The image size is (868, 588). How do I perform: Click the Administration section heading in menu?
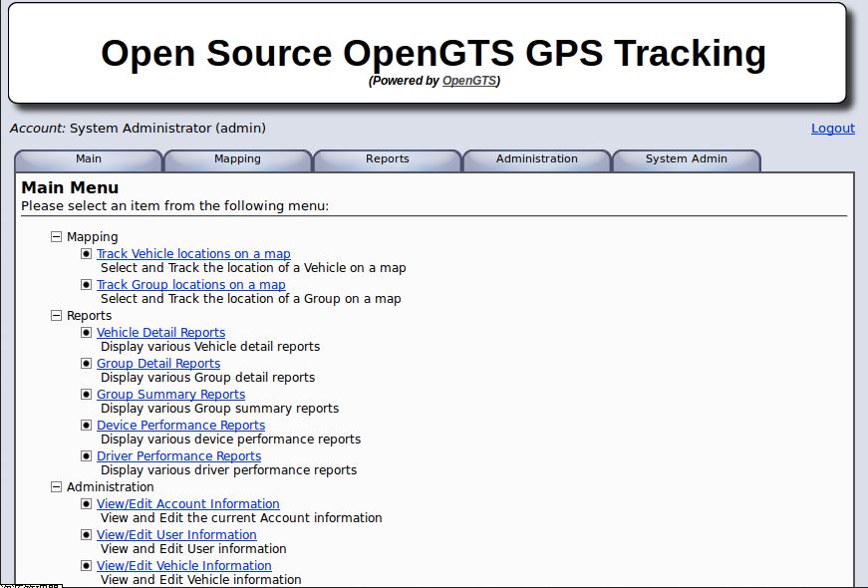coord(111,487)
